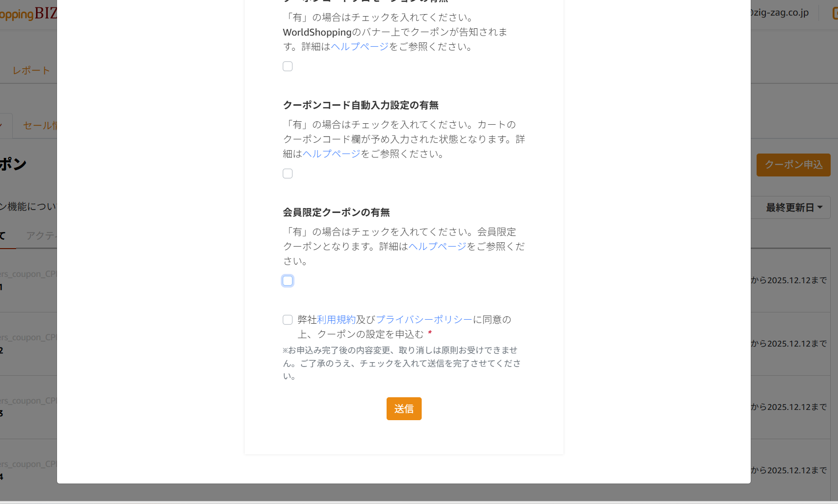Click the ShoppingBIZ logo in the header

click(28, 14)
